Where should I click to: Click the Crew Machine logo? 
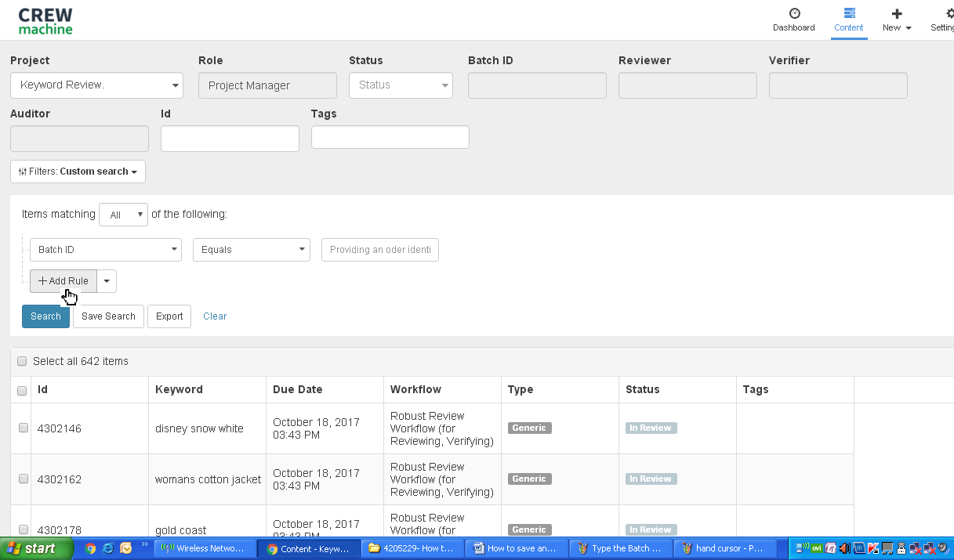(45, 21)
